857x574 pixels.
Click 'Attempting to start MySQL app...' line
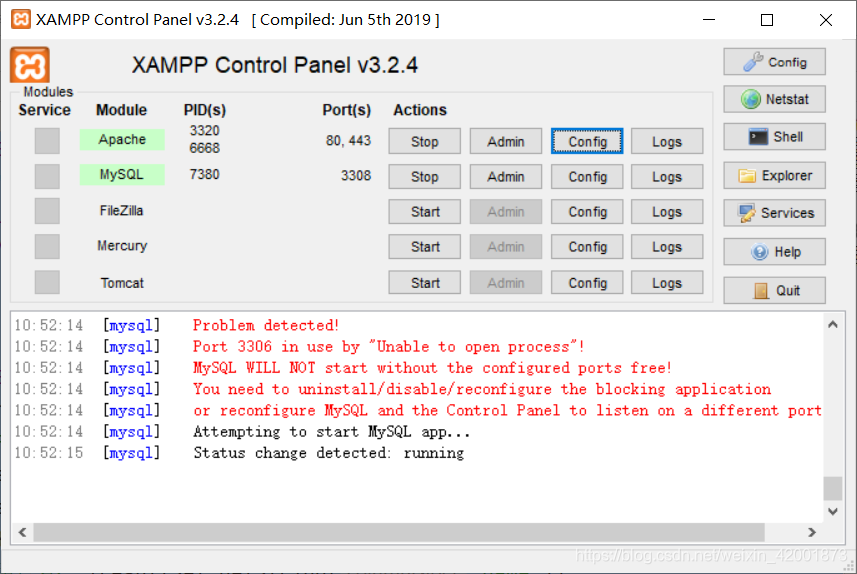[x=331, y=432]
